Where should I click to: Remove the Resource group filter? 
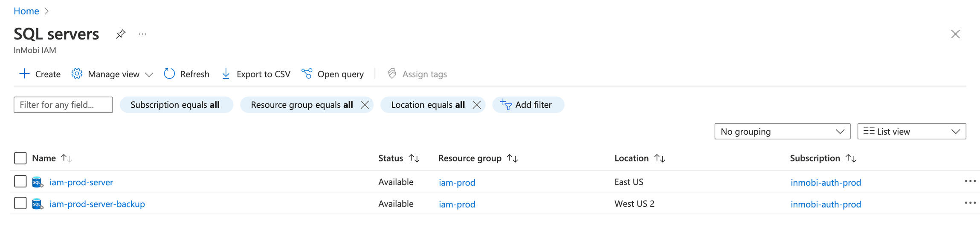(x=365, y=105)
